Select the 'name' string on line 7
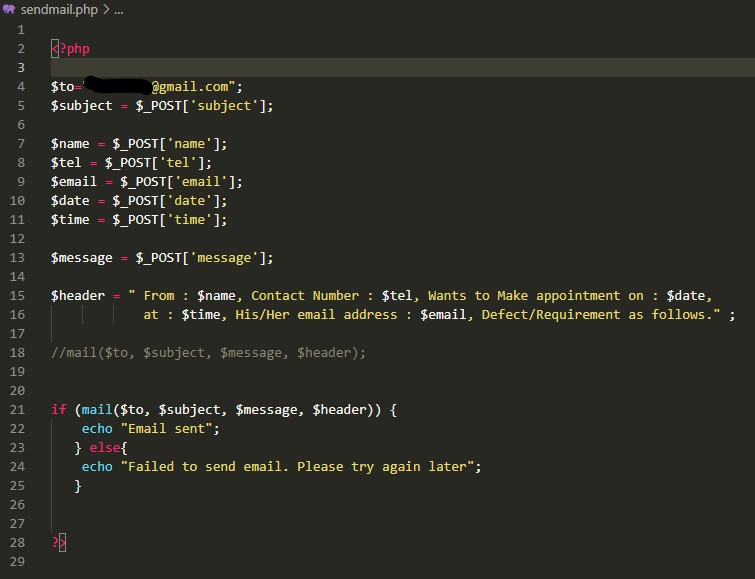The image size is (755, 579). coord(189,144)
